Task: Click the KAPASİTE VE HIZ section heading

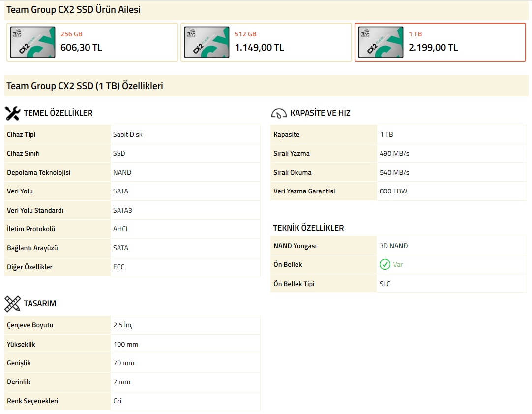Action: (x=320, y=113)
